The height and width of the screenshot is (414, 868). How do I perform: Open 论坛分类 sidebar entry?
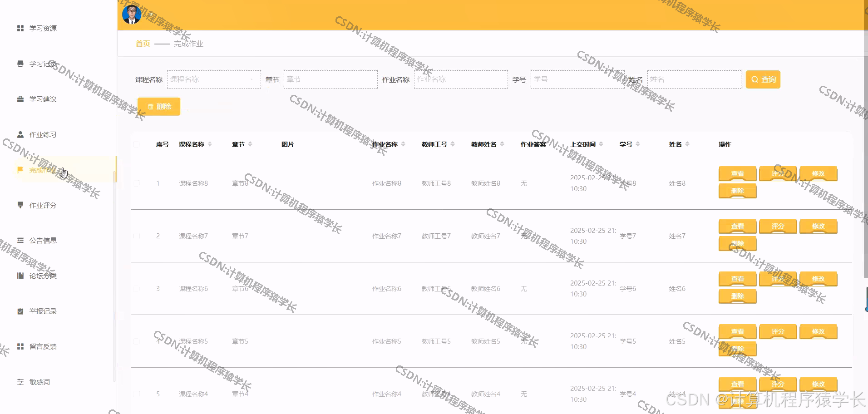[x=43, y=276]
